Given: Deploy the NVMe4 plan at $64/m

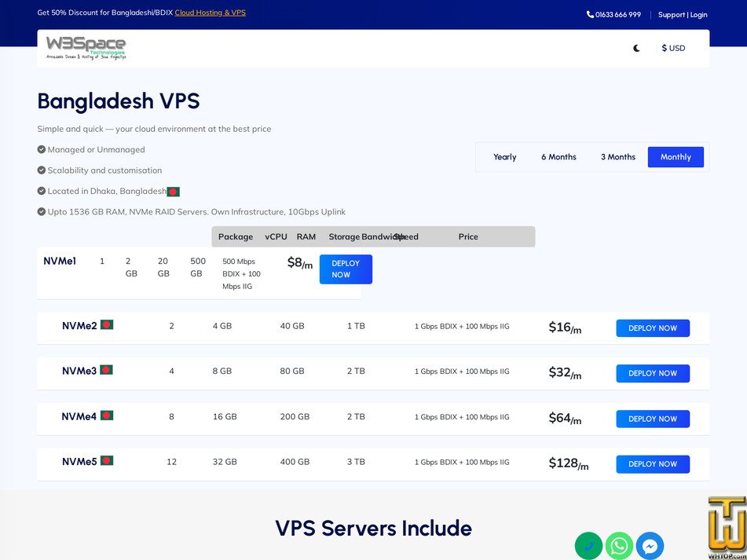Looking at the screenshot, I should click(653, 419).
